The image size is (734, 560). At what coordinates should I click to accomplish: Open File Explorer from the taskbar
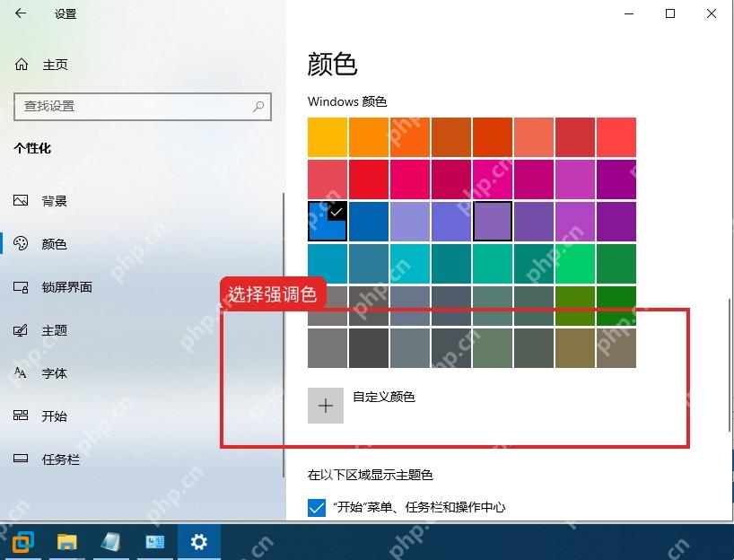coord(67,542)
